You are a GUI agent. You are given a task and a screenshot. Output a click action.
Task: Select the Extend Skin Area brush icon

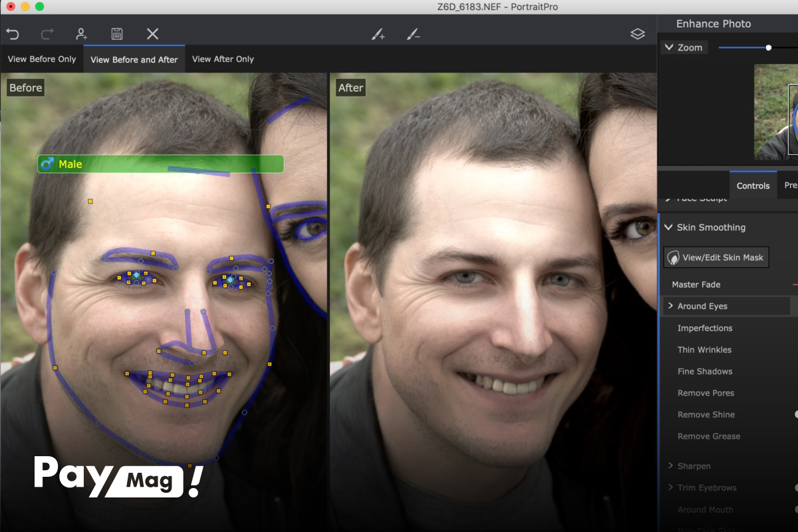pos(378,33)
